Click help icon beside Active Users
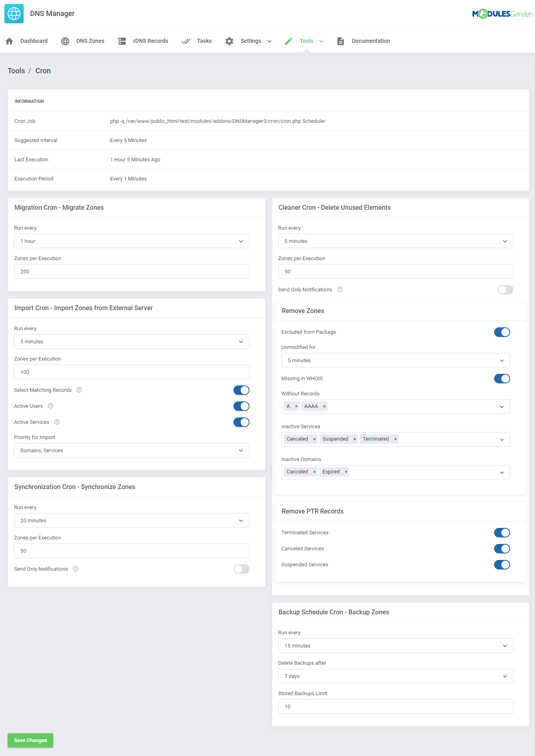 pos(51,406)
